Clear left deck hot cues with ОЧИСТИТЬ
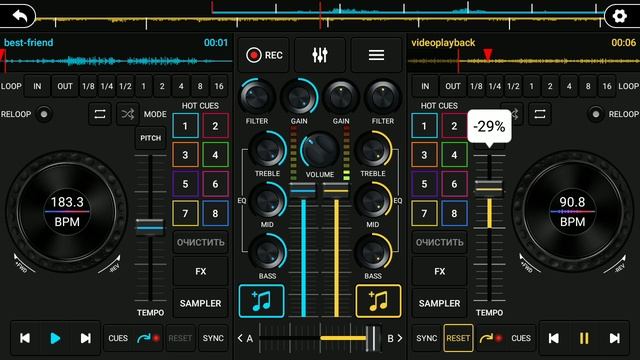Screen dimensions: 640x360 tap(200, 242)
